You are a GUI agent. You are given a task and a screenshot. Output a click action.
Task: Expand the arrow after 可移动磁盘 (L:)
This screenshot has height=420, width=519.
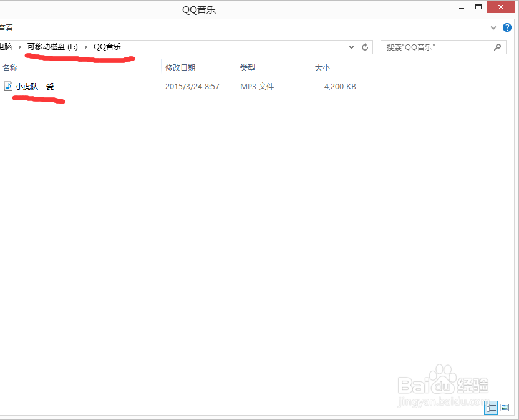pyautogui.click(x=86, y=47)
